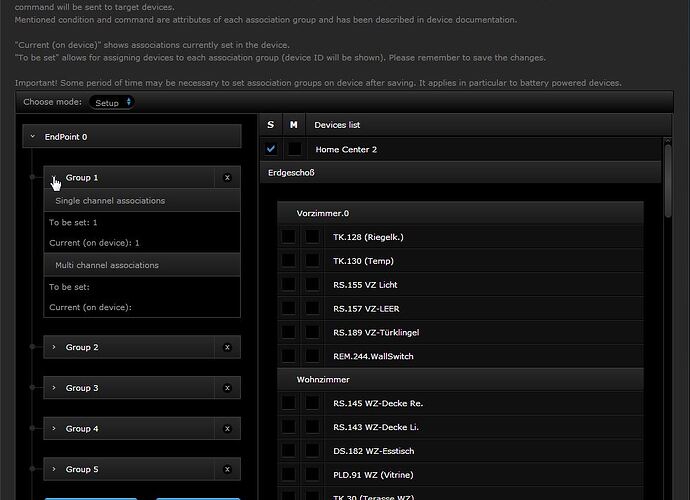Click the X icon on Group 5
This screenshot has height=500, width=690.
point(227,469)
